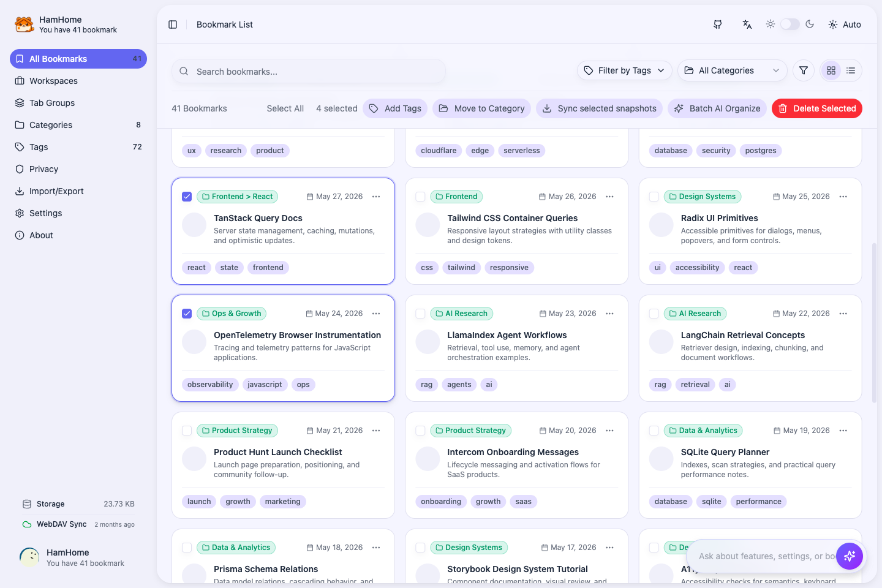Open Tags in the sidebar
Screen dimensions: 882x588
pos(78,147)
